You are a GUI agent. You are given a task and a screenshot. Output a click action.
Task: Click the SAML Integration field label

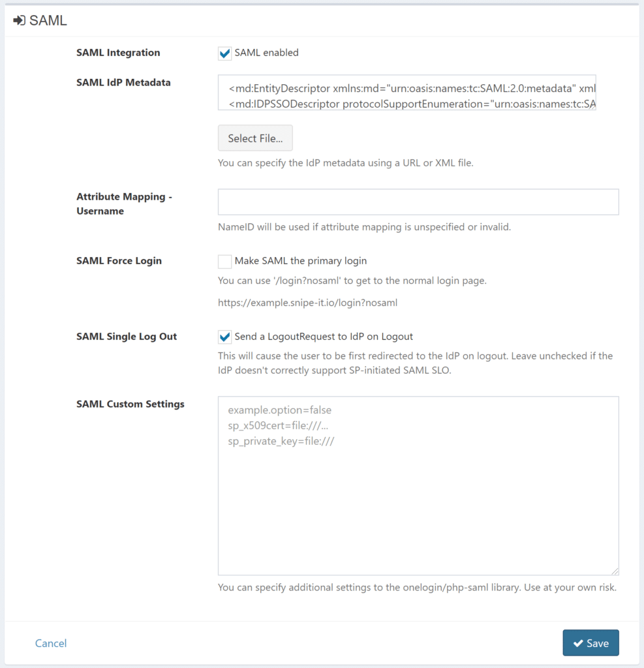(118, 53)
